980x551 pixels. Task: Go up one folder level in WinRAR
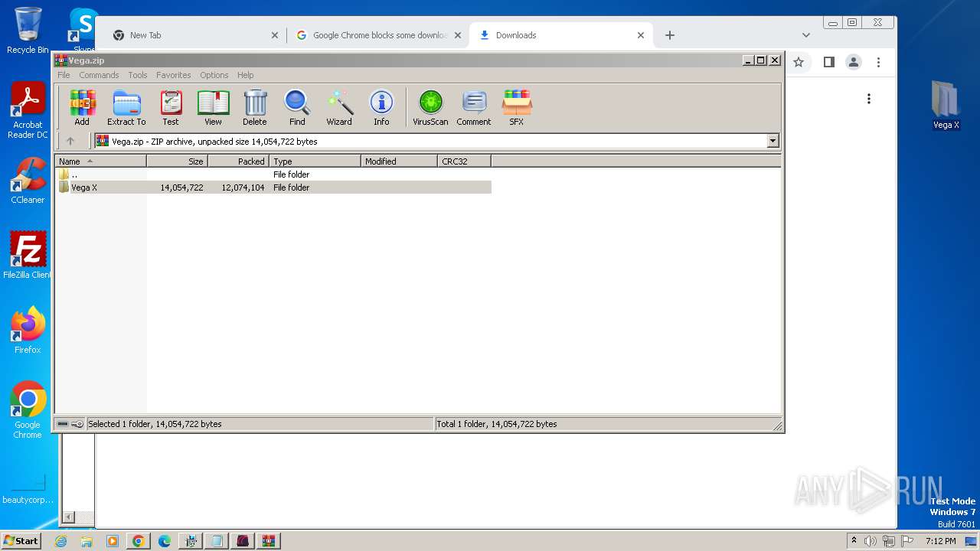pyautogui.click(x=70, y=141)
